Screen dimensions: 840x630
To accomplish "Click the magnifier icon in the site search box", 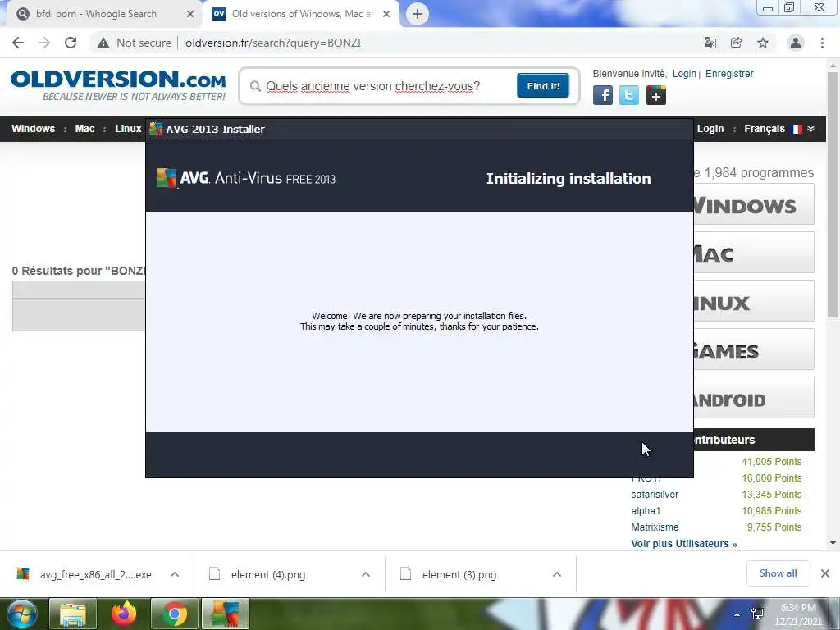I will [x=256, y=86].
